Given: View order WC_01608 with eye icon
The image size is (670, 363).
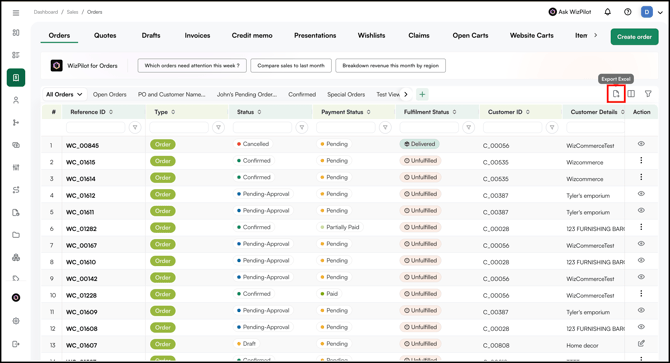Looking at the screenshot, I should pyautogui.click(x=641, y=327).
